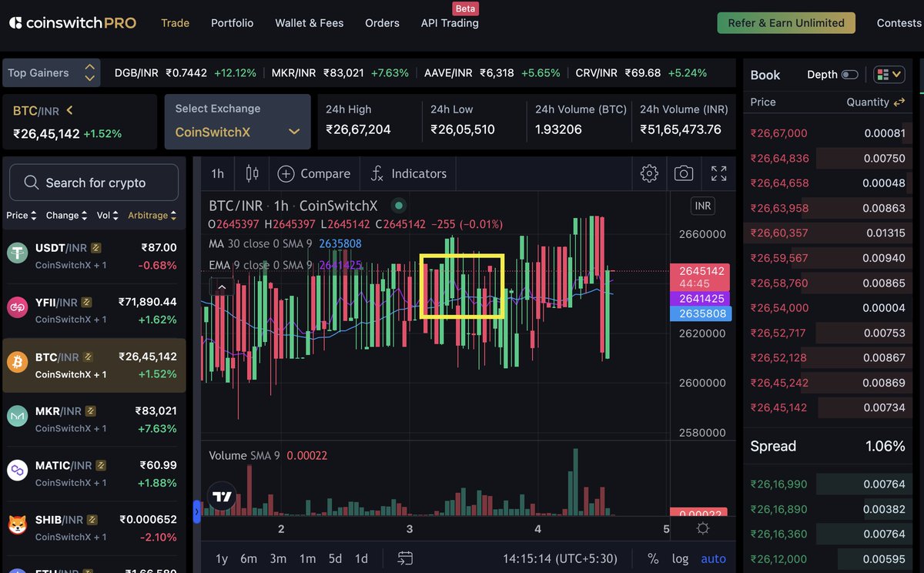Open the Indicators button

pos(408,173)
